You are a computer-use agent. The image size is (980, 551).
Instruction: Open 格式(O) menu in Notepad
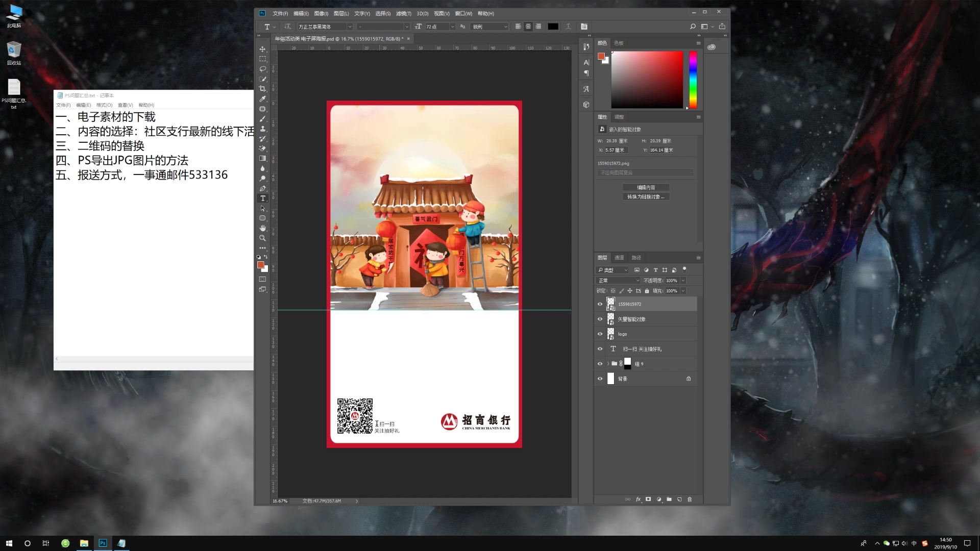click(104, 105)
